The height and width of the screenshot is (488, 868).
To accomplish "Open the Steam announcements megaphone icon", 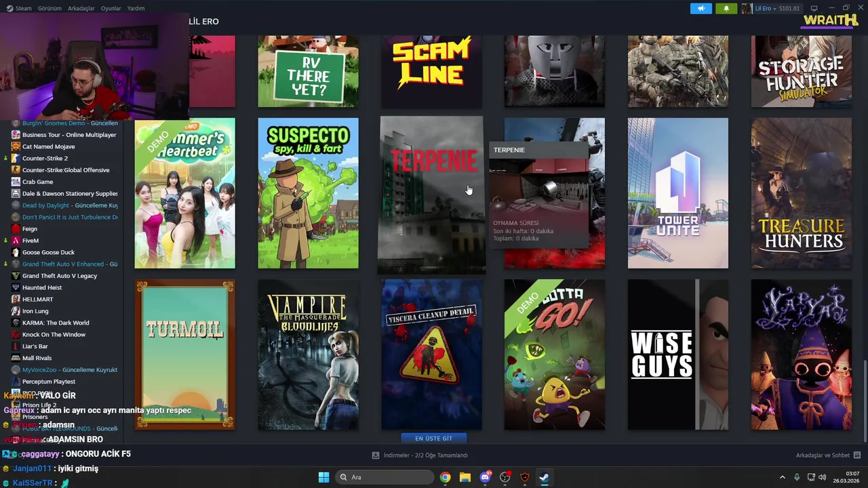I will point(701,8).
